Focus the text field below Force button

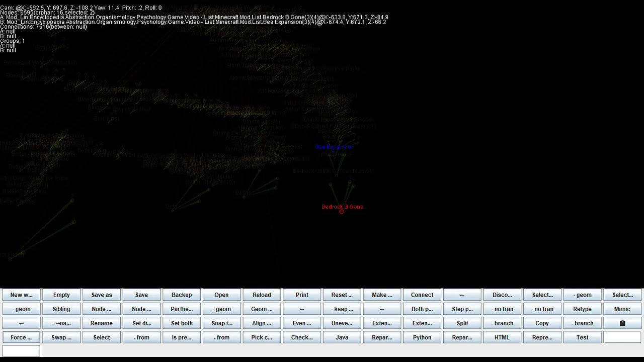21,351
